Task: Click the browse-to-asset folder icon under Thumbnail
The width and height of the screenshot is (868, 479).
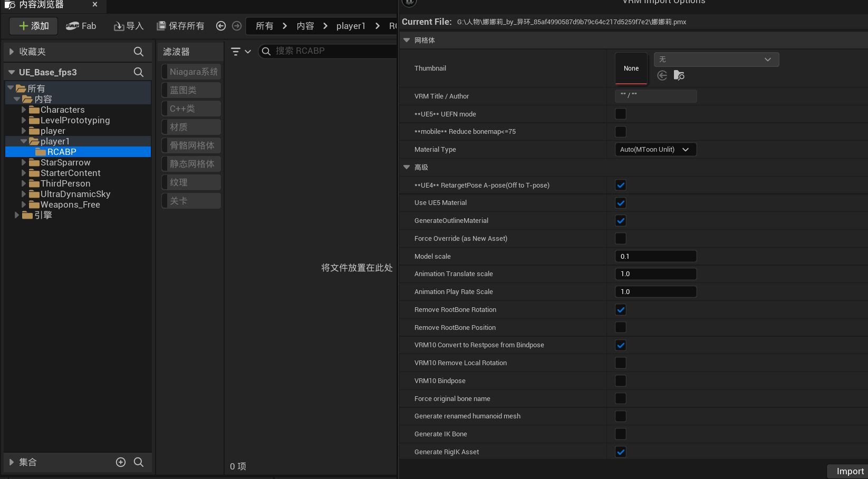Action: tap(679, 75)
